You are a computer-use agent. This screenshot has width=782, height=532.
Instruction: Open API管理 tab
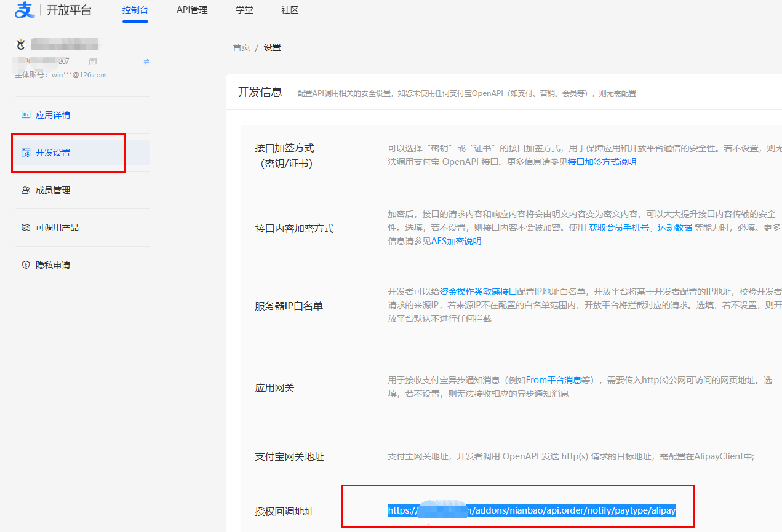pos(192,10)
